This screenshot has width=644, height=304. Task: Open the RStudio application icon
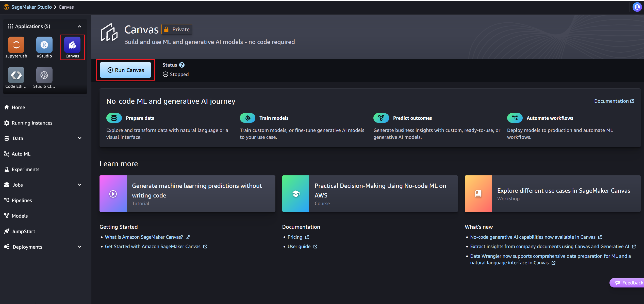[44, 45]
